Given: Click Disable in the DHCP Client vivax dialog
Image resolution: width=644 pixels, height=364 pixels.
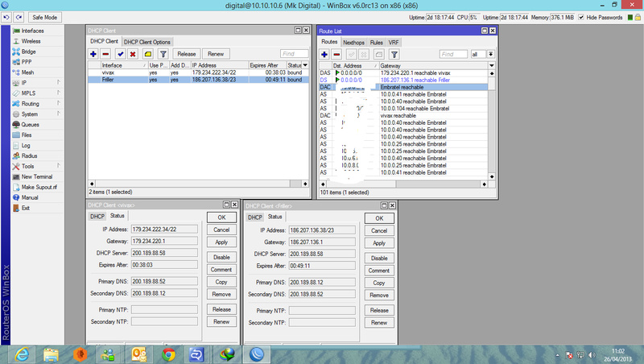Looking at the screenshot, I should (221, 257).
